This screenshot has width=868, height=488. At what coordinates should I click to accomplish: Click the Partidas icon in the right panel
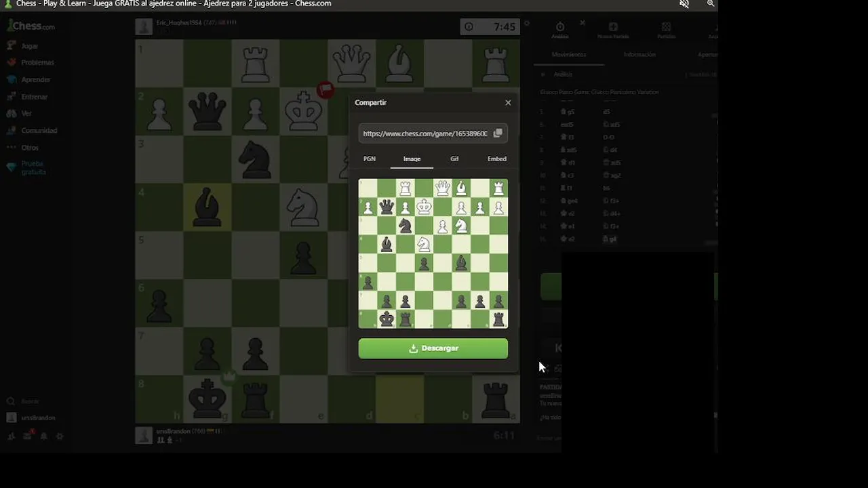(x=666, y=30)
